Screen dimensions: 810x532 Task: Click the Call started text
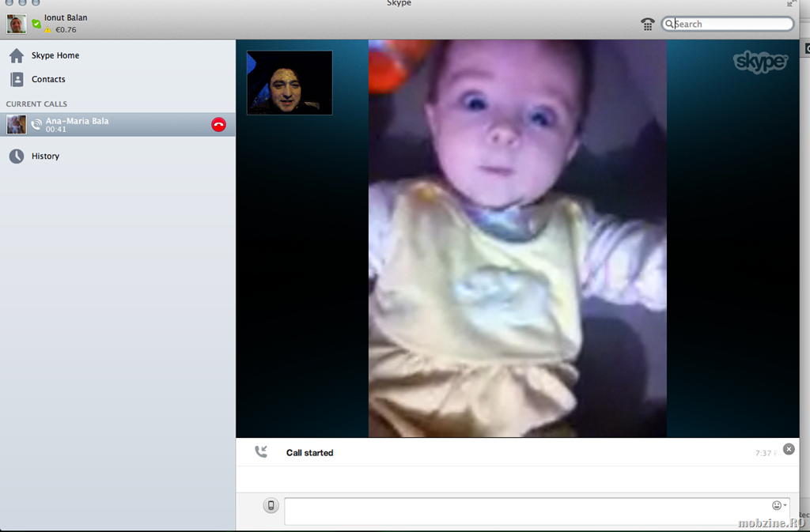tap(309, 452)
